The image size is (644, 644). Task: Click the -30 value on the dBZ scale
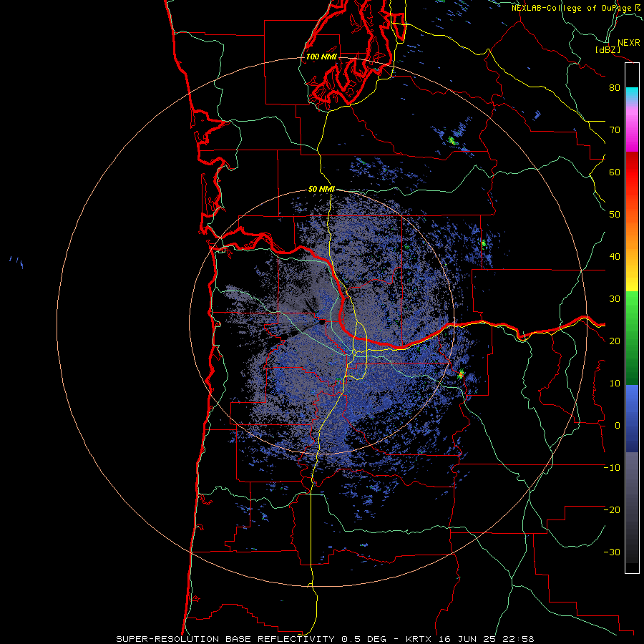click(x=612, y=553)
